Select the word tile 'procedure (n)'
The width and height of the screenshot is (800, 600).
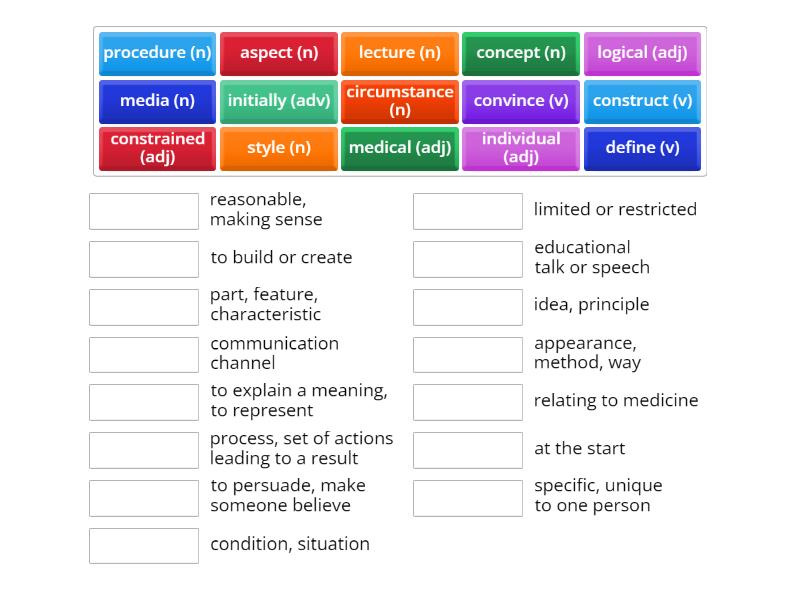click(157, 53)
